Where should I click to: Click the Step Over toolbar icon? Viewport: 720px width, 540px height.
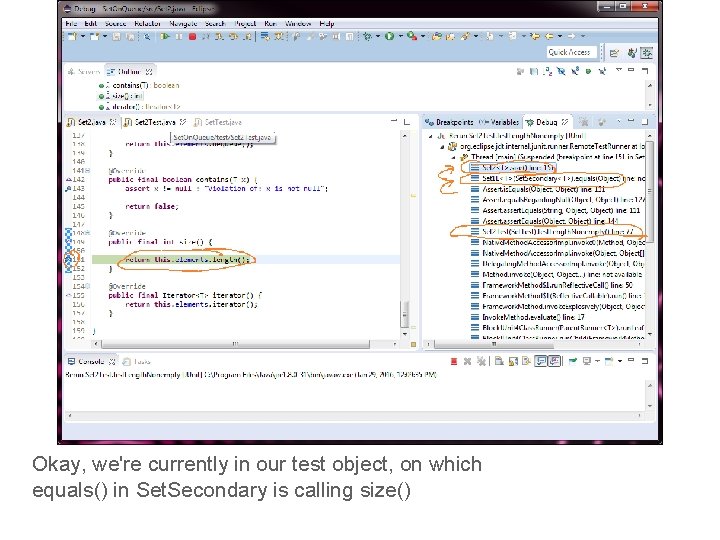tap(233, 36)
